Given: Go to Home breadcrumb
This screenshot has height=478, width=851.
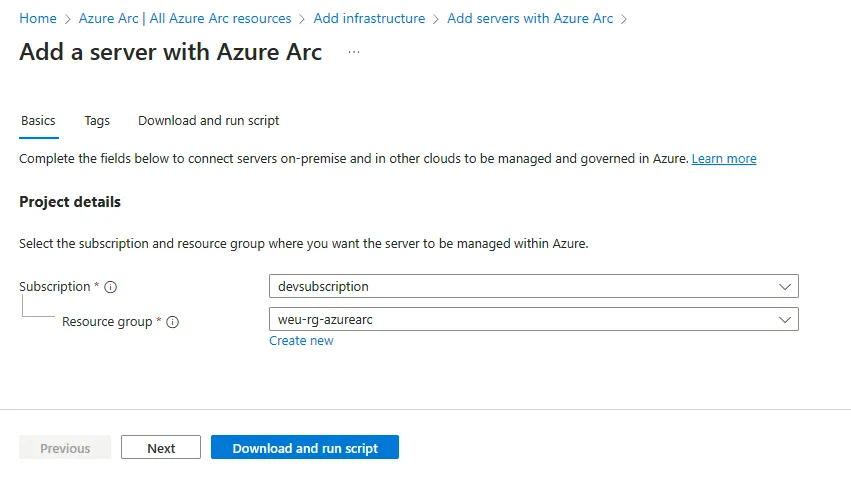Looking at the screenshot, I should pyautogui.click(x=38, y=18).
